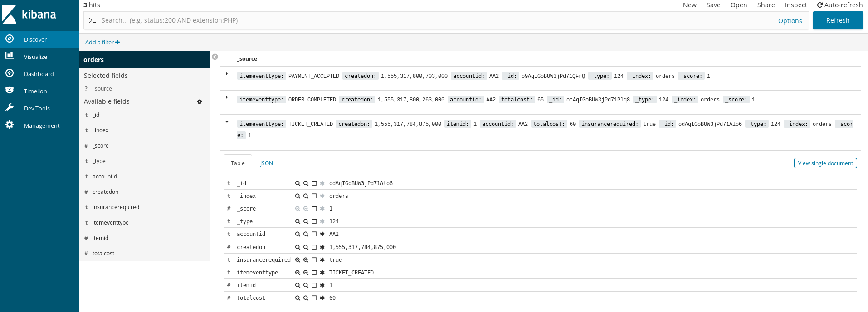The image size is (868, 312).
Task: Select itemid in Available fields
Action: (x=100, y=238)
